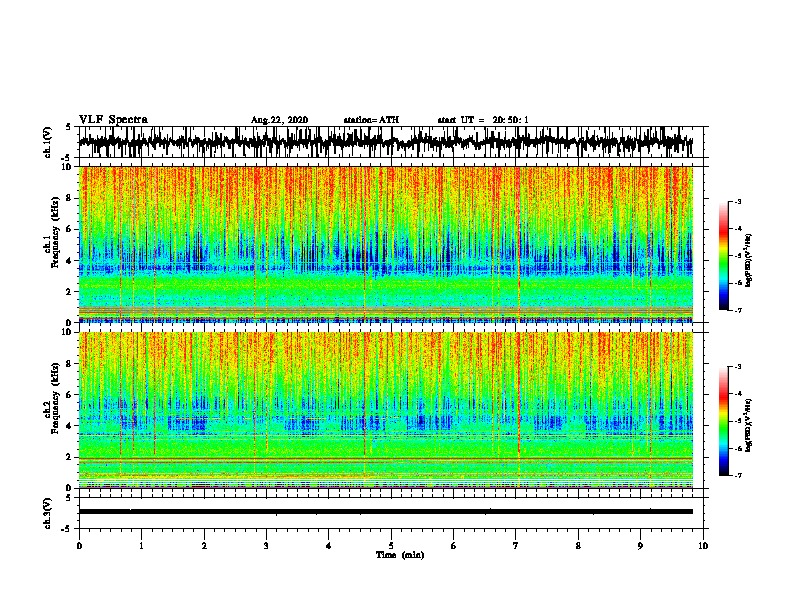Click time axis tick label '3'

coord(266,546)
